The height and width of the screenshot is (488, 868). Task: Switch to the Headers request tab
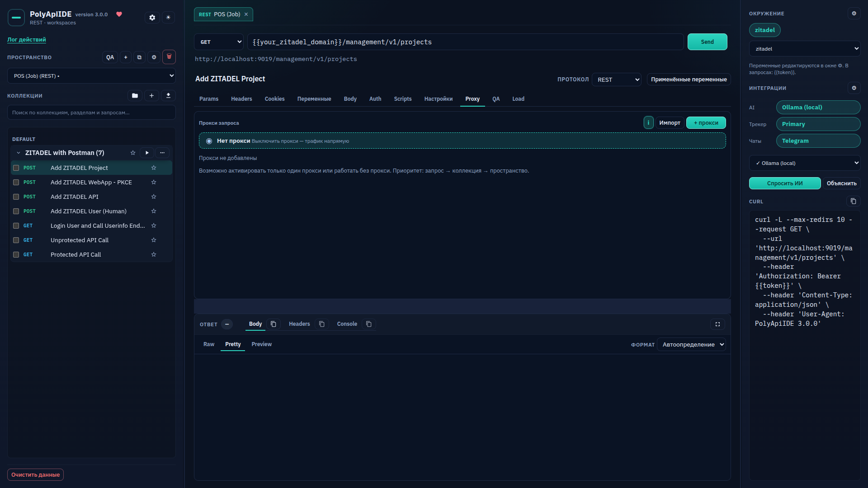[x=241, y=99]
